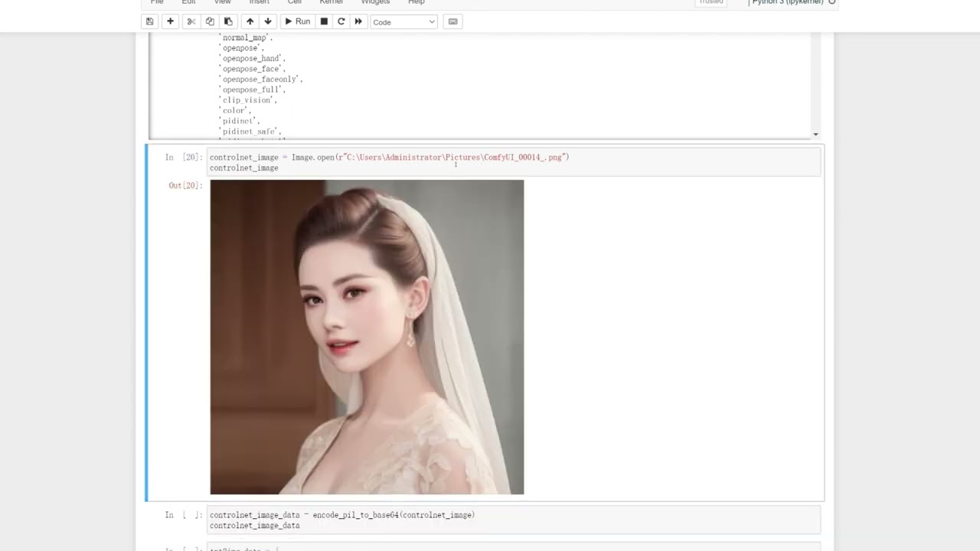The height and width of the screenshot is (551, 980).
Task: Open the Insert menu
Action: click(259, 2)
